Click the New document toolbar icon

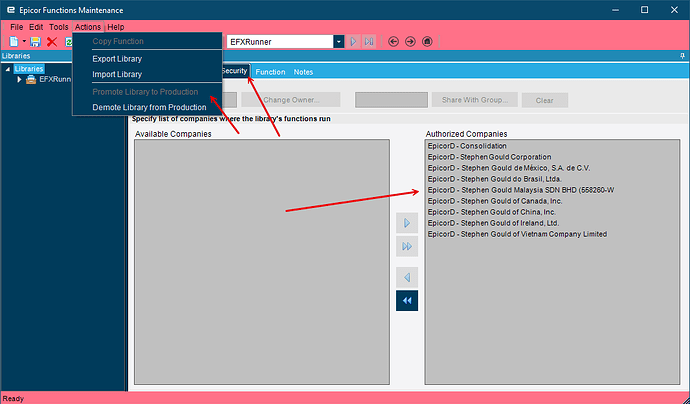click(x=14, y=42)
